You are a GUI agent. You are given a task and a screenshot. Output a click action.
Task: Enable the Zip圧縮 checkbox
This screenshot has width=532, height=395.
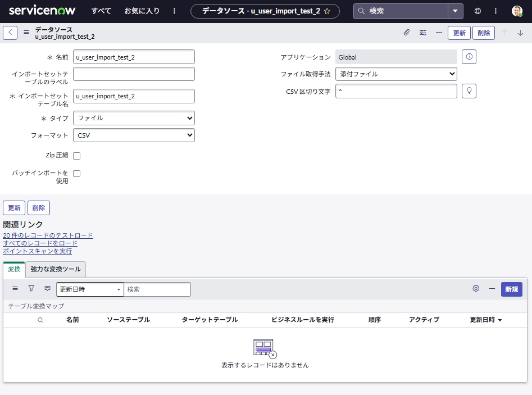coord(77,156)
